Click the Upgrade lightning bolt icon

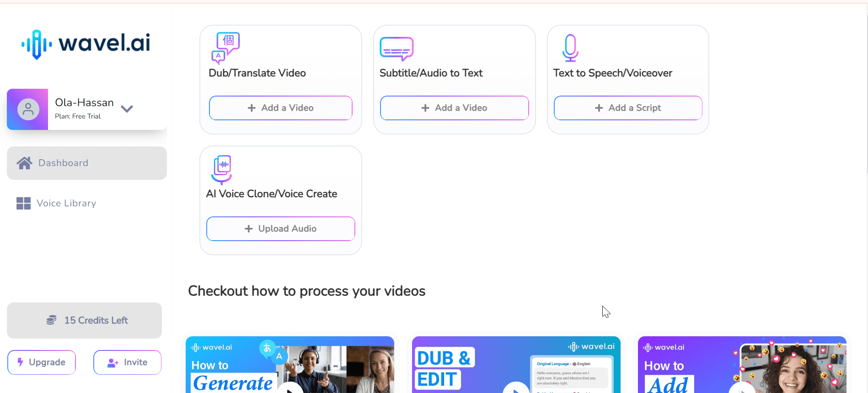click(x=21, y=362)
